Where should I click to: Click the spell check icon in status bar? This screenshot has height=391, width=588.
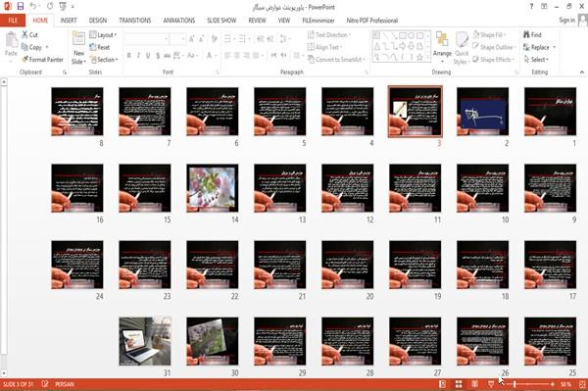click(45, 384)
